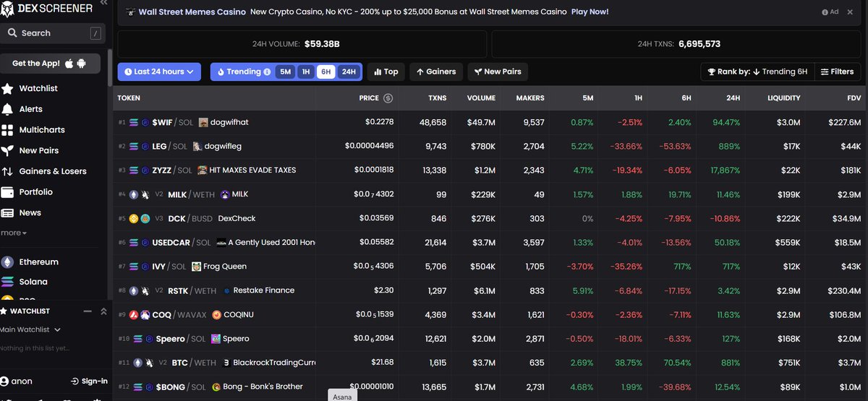868x401 pixels.
Task: Click the Solana chain logo in sidebar
Action: pos(7,282)
